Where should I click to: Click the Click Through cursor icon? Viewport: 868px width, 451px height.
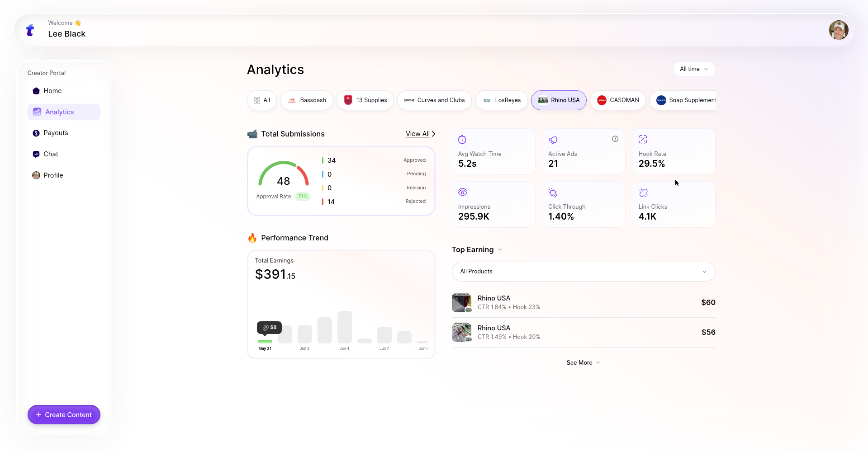[x=553, y=193]
